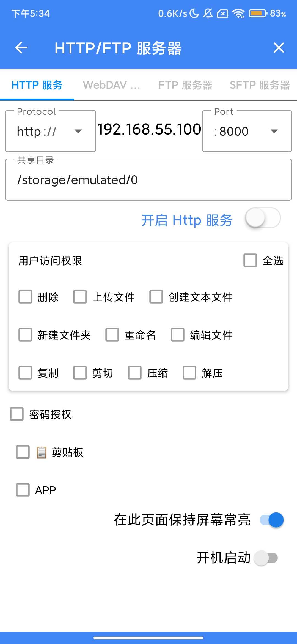Image resolution: width=297 pixels, height=644 pixels.
Task: Enable the 密码授权 checkbox
Action: [x=17, y=414]
